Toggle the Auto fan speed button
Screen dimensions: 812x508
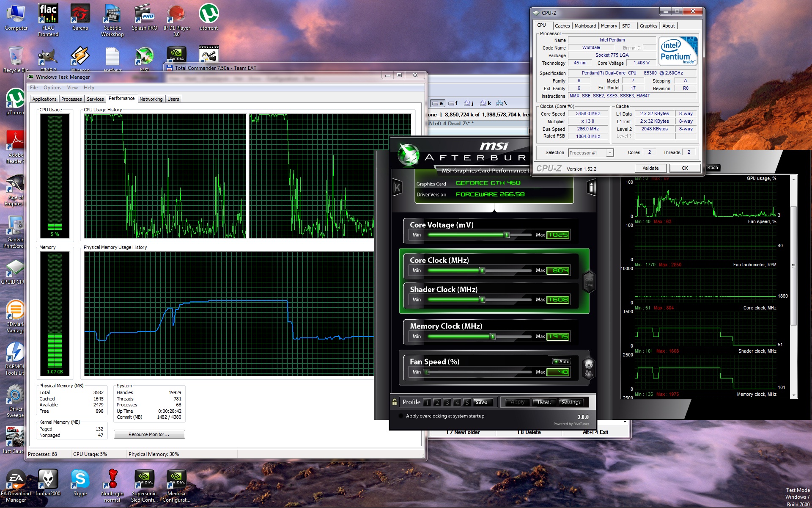point(562,362)
